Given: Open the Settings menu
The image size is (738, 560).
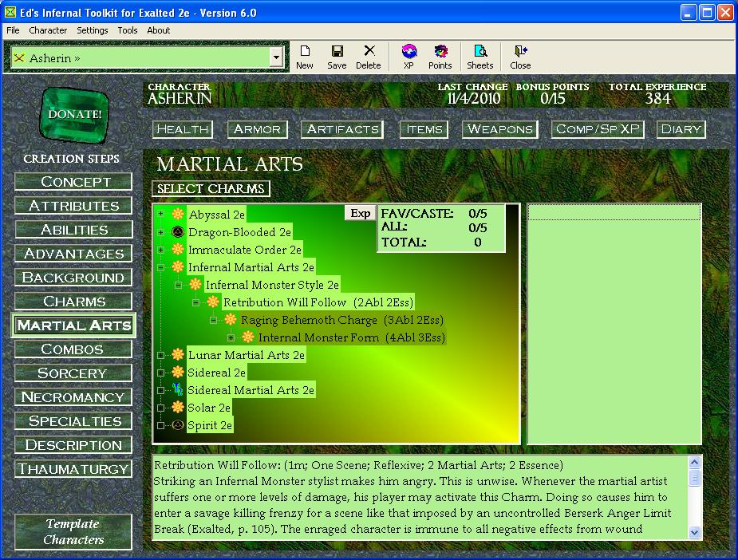Looking at the screenshot, I should point(93,30).
